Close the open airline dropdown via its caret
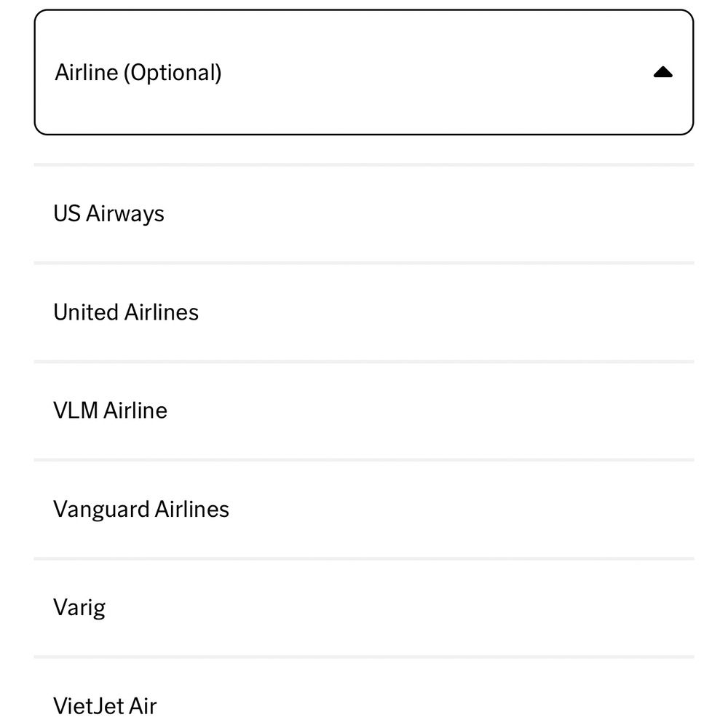This screenshot has width=728, height=728. [x=662, y=72]
